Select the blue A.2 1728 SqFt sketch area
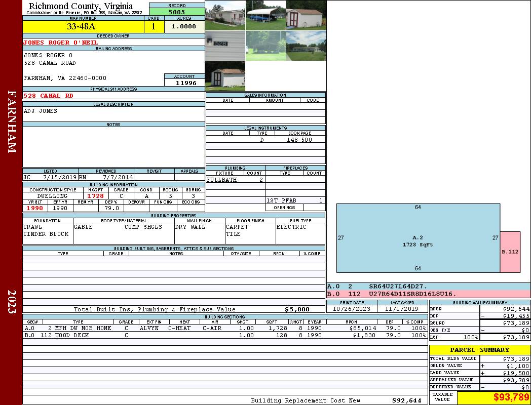Viewport: 532px width, 405px height. click(418, 238)
